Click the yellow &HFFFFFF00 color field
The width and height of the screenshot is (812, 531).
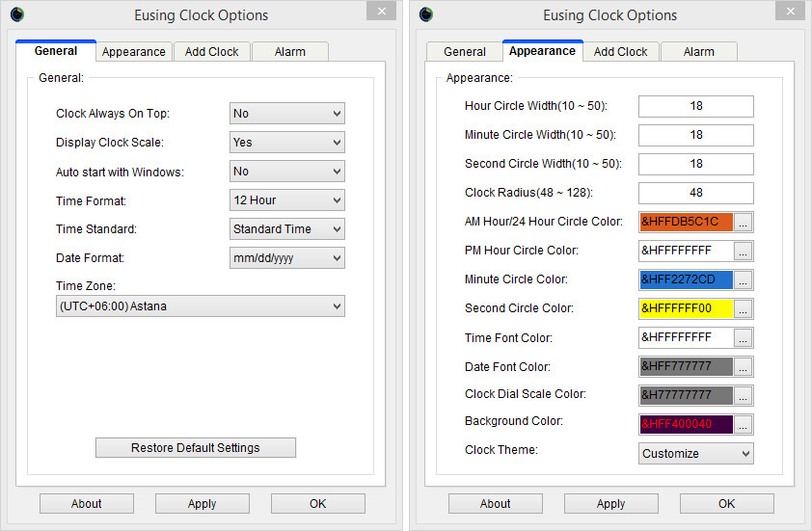pos(687,309)
